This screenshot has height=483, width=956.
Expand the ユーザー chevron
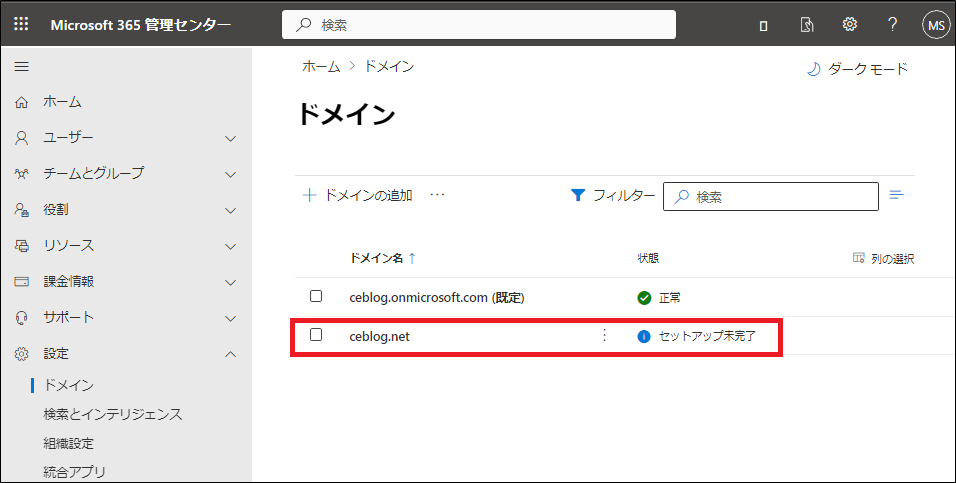(x=230, y=138)
